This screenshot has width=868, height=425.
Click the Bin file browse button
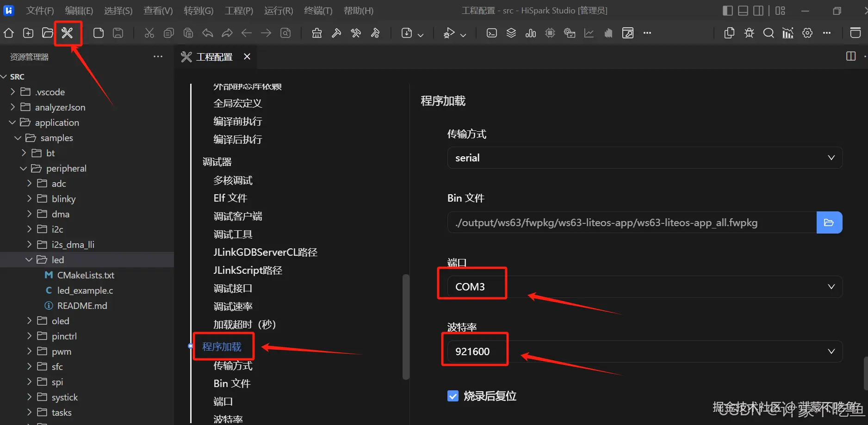[829, 222]
